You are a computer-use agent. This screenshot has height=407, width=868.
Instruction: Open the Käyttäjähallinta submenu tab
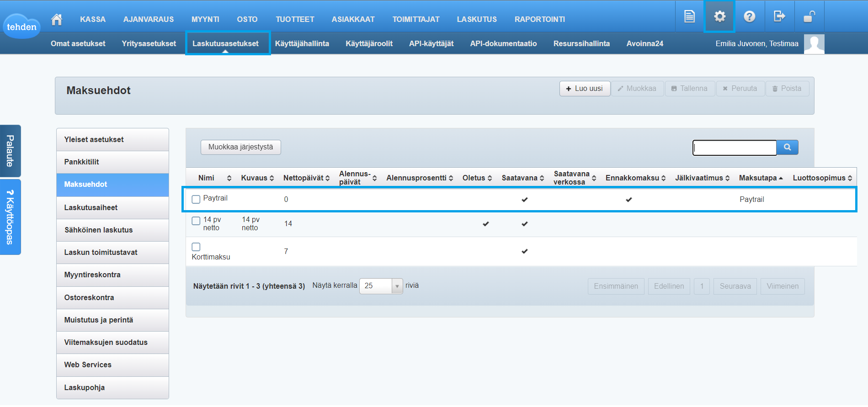pyautogui.click(x=302, y=43)
